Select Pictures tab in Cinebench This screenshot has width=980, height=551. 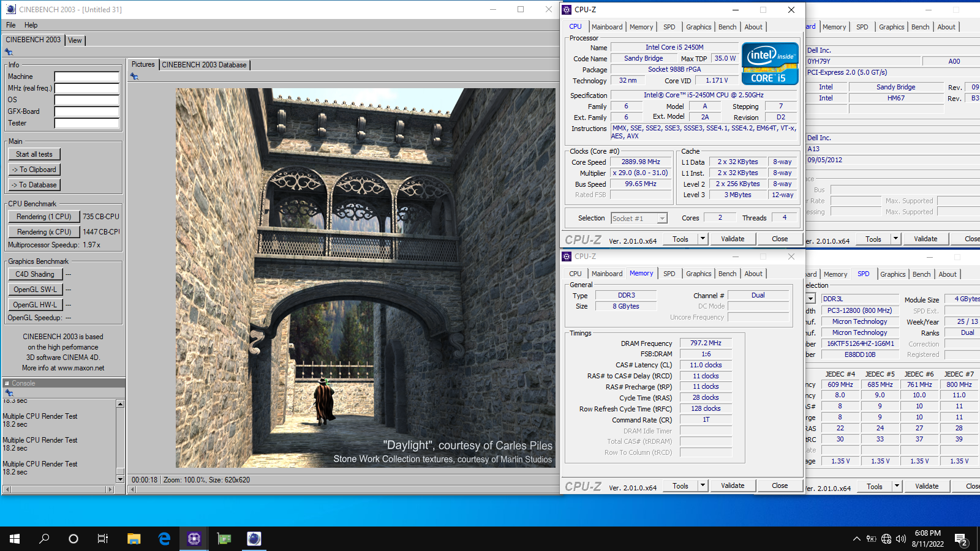click(x=143, y=64)
